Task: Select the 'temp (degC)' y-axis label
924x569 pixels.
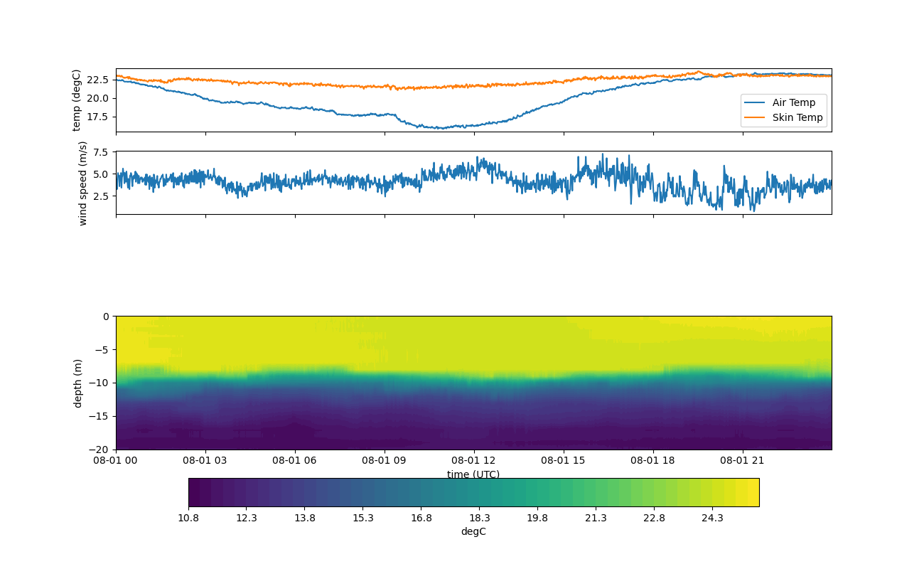Action: [x=77, y=100]
